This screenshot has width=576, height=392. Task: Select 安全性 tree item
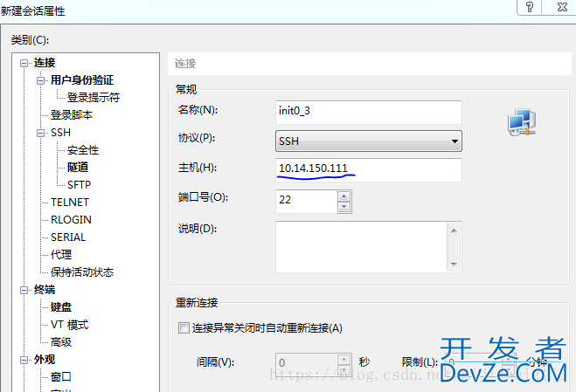[83, 150]
